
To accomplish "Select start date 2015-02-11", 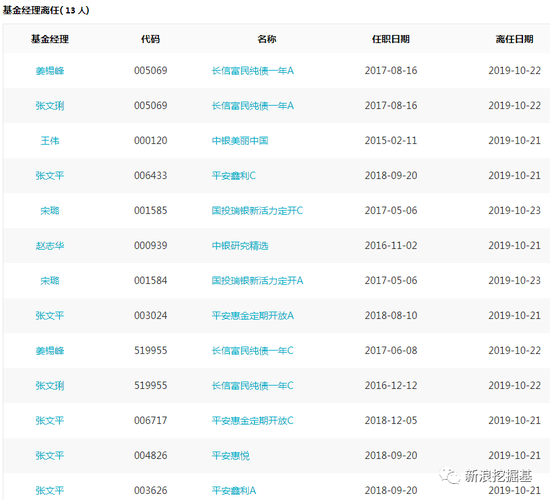I will click(391, 141).
